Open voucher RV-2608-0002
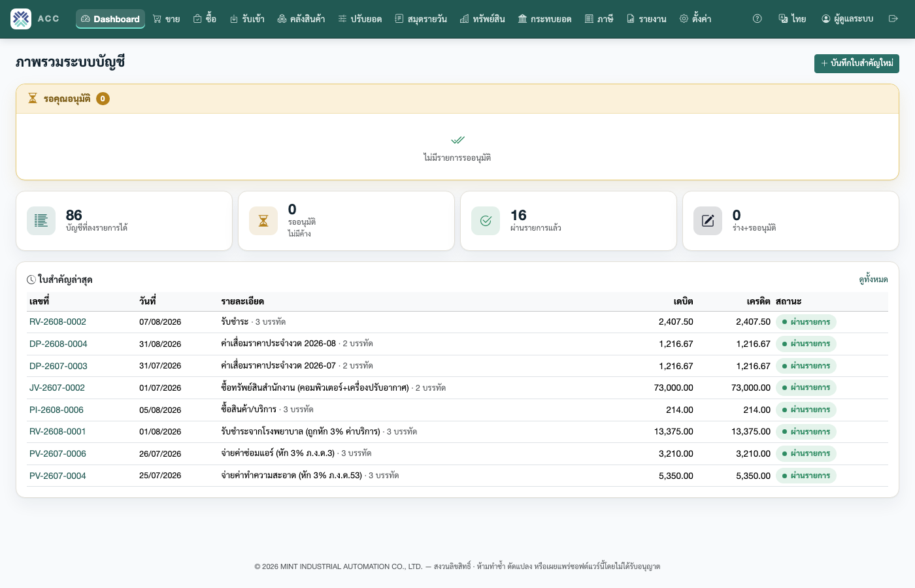The image size is (915, 588). click(x=58, y=322)
